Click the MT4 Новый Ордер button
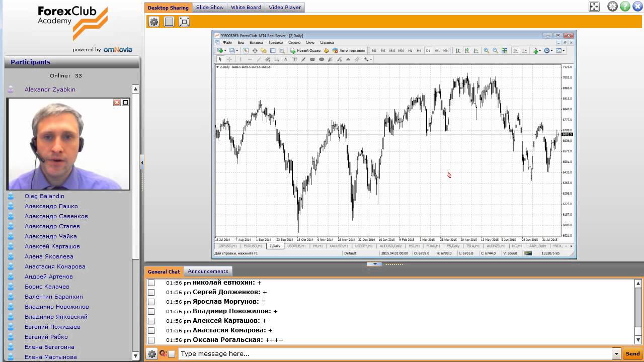 point(305,50)
